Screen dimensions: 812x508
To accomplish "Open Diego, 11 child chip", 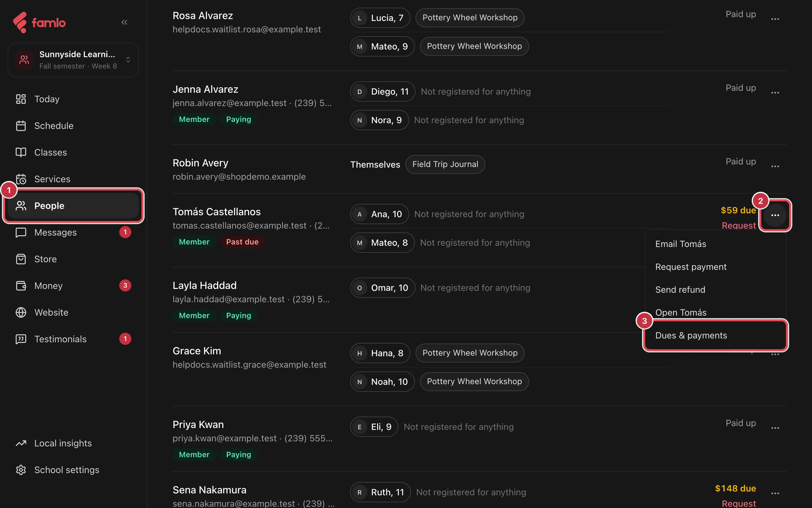I will [383, 91].
